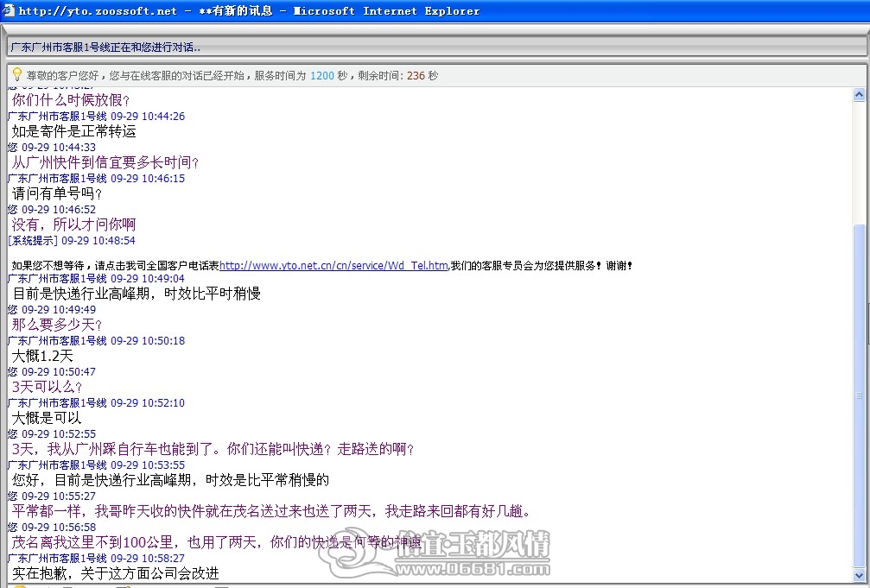Image resolution: width=870 pixels, height=588 pixels.
Task: Select the reply '请问有单号吗?'
Action: [57, 193]
